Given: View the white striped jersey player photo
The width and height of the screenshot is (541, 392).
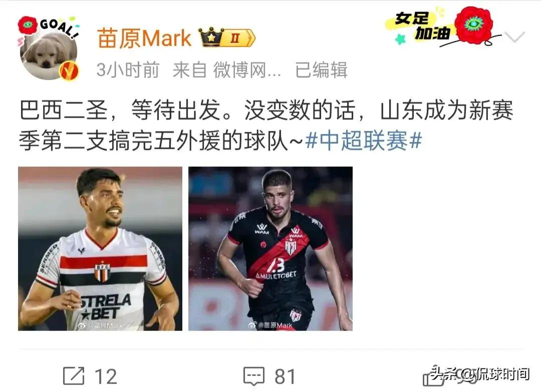Looking at the screenshot, I should tap(100, 249).
